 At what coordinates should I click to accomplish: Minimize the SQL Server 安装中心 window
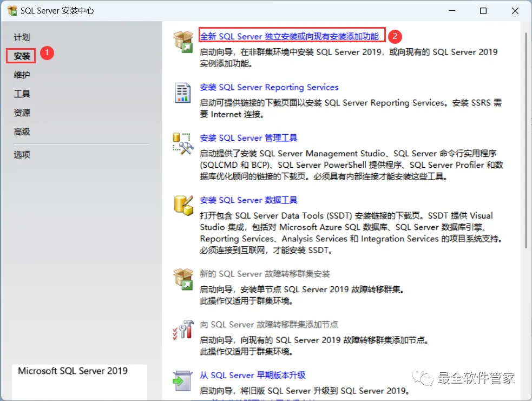pyautogui.click(x=452, y=11)
